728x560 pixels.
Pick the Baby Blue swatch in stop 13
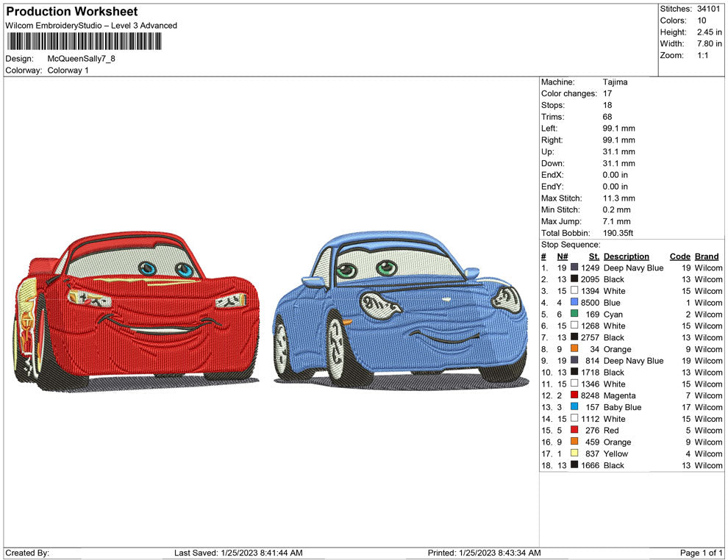pyautogui.click(x=574, y=407)
